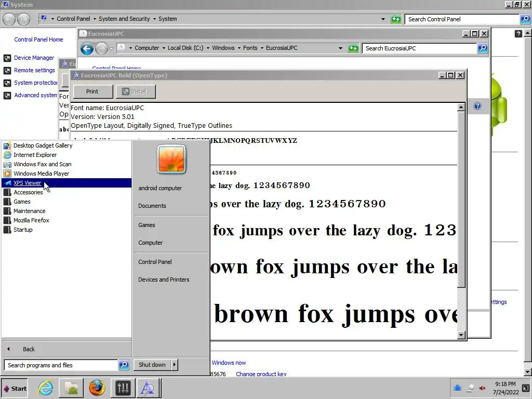Click Control Panel Home link

38,39
